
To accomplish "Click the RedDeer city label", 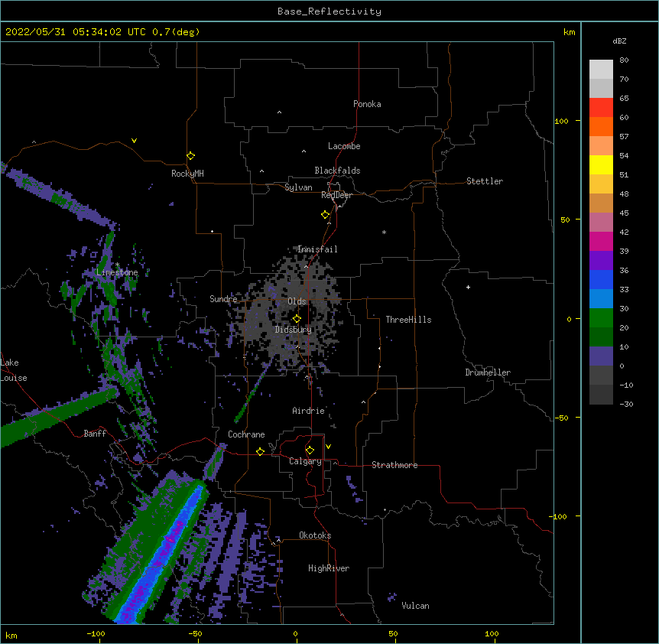I will (336, 195).
